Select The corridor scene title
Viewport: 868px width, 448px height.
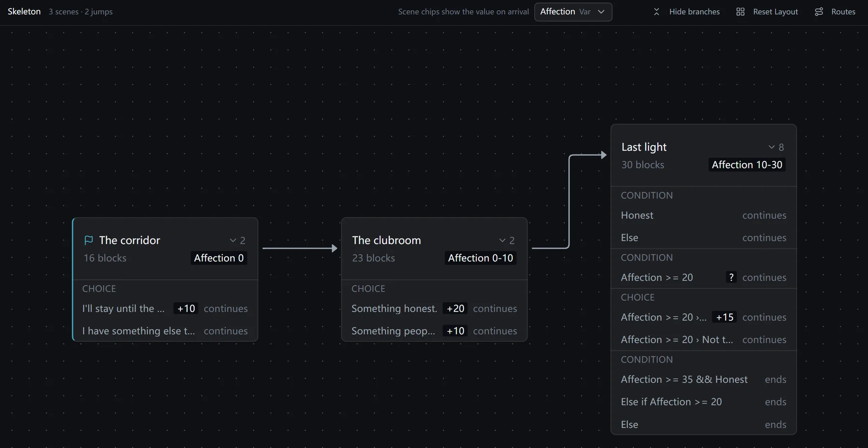point(129,240)
